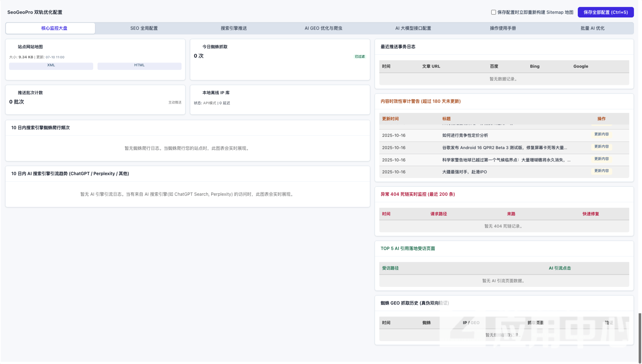Click the 保存全部配置 (Ctrl+S) button

605,12
